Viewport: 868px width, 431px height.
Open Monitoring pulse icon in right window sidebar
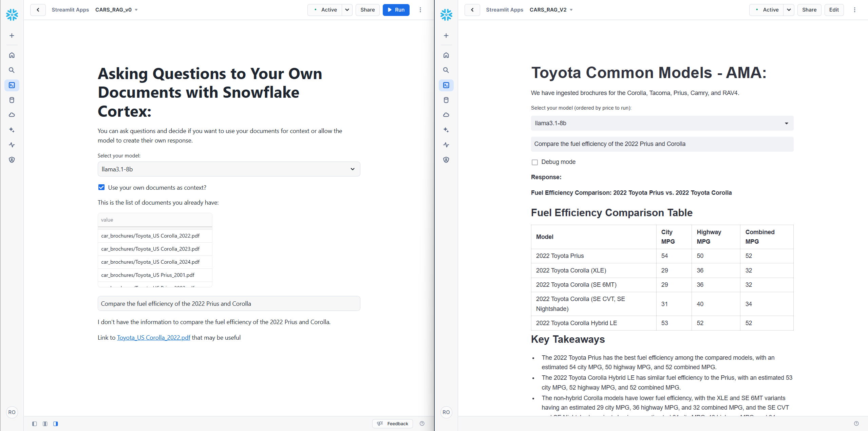click(446, 145)
